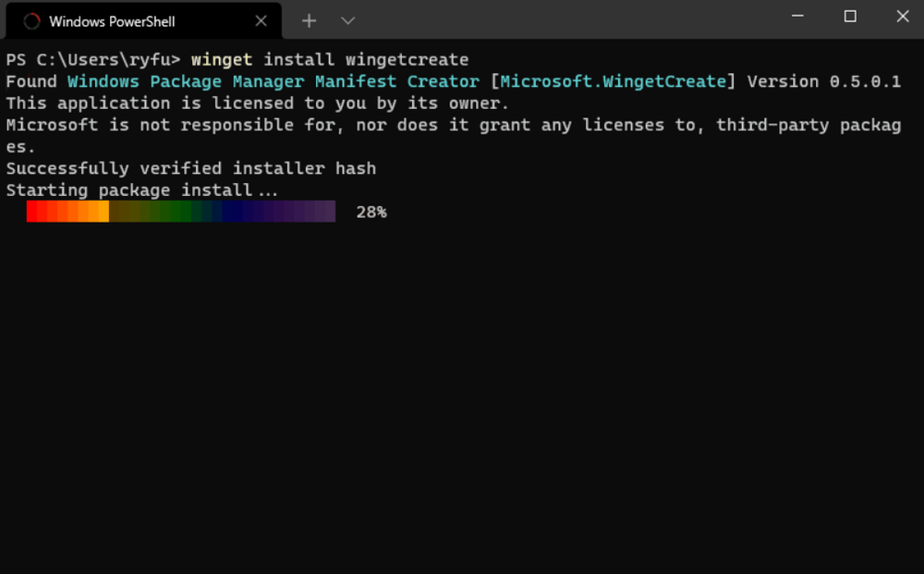The width and height of the screenshot is (924, 574).
Task: Click the Windows Package Manager Manifest Creator name
Action: 274,81
